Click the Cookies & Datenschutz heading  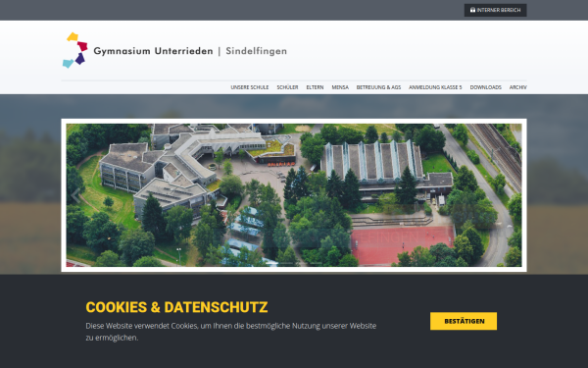pyautogui.click(x=176, y=307)
